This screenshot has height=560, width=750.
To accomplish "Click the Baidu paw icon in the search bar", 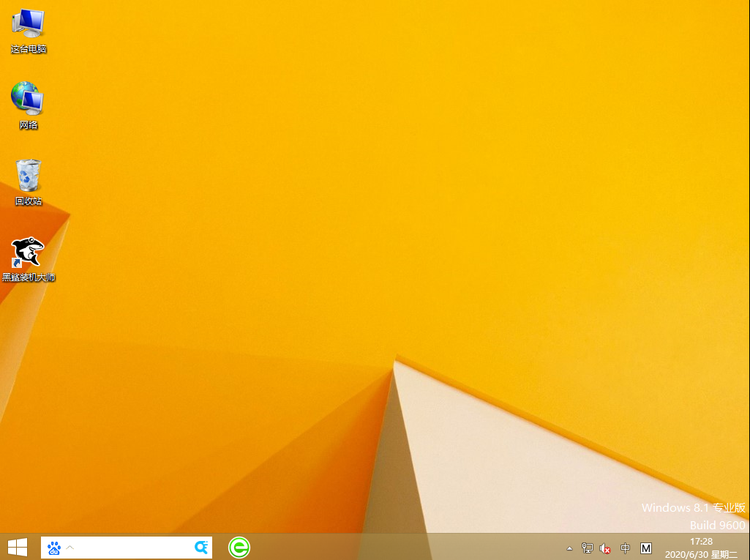I will point(54,547).
